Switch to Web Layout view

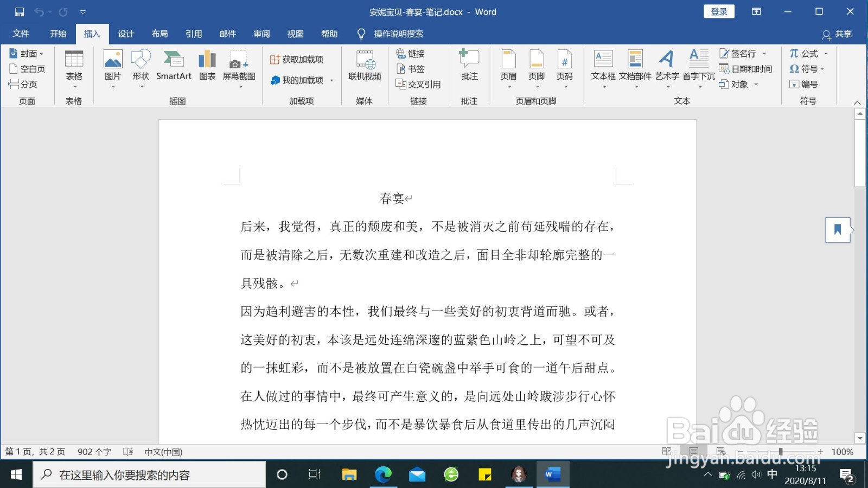coord(720,451)
